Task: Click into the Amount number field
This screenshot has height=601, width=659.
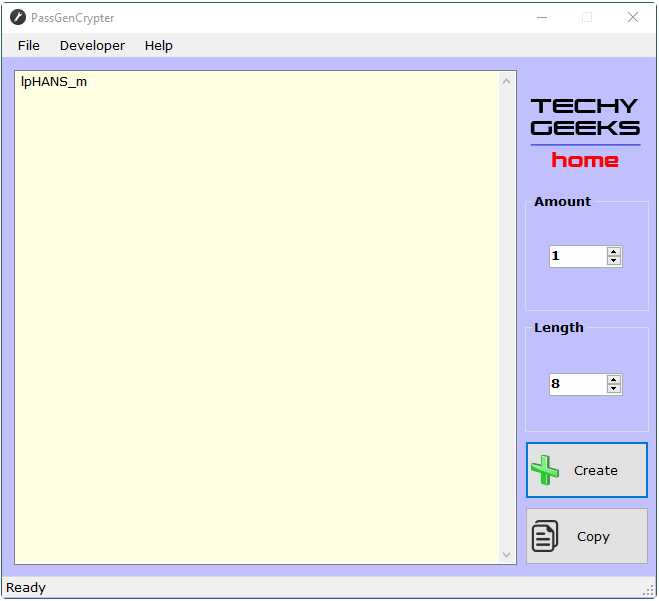Action: (578, 256)
